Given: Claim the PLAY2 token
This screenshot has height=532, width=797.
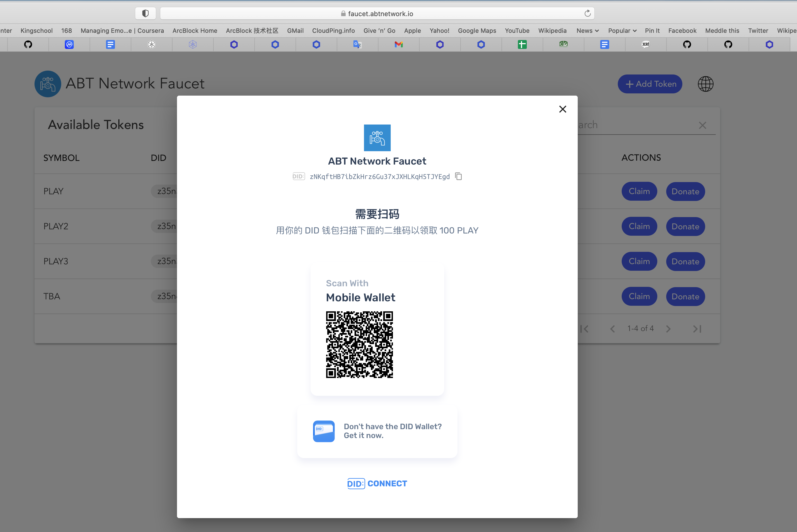Looking at the screenshot, I should tap(639, 226).
